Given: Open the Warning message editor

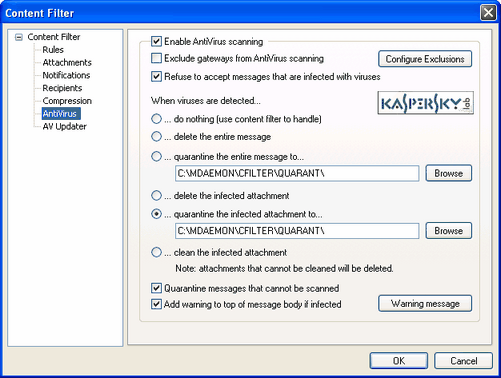Looking at the screenshot, I should (x=425, y=304).
